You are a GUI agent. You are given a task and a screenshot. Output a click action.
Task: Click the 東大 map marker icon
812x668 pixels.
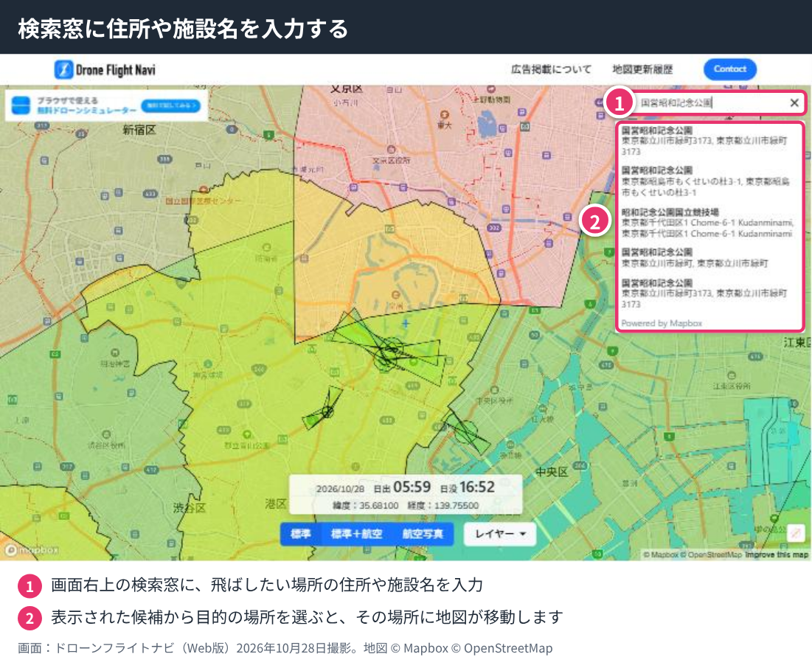444,115
